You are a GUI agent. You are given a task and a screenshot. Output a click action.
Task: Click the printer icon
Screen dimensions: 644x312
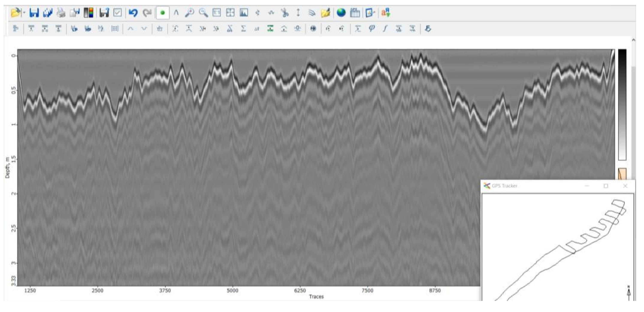61,12
